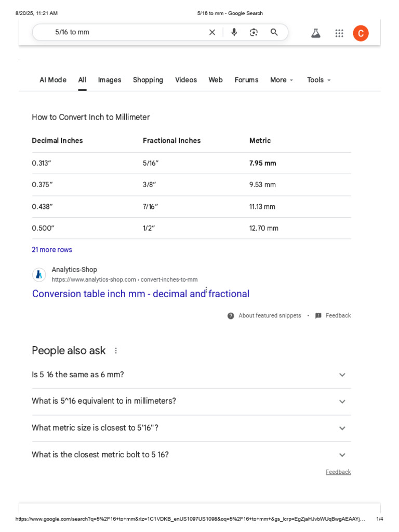Open the Conversion table inch mm link
The image size is (399, 532).
[x=140, y=294]
